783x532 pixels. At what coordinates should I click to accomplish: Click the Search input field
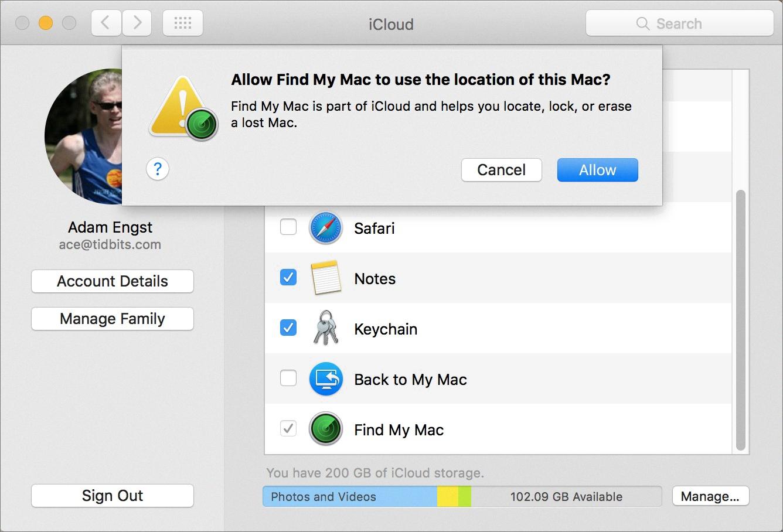point(680,23)
